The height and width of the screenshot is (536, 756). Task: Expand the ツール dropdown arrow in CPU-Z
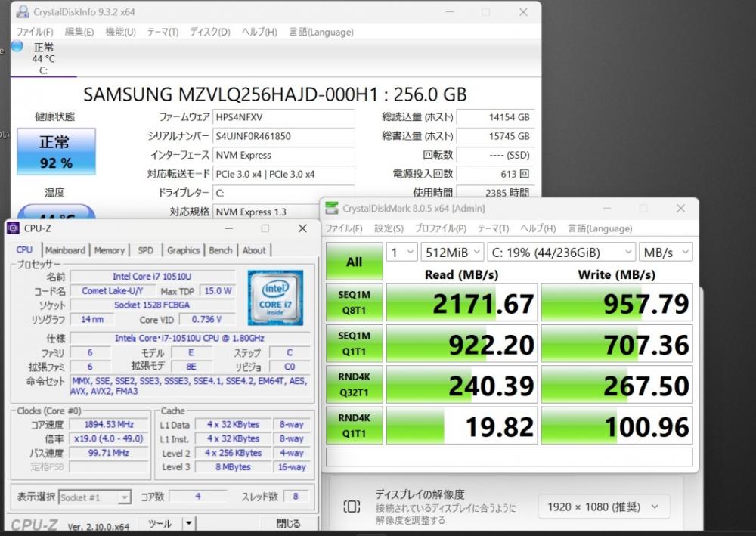[189, 523]
